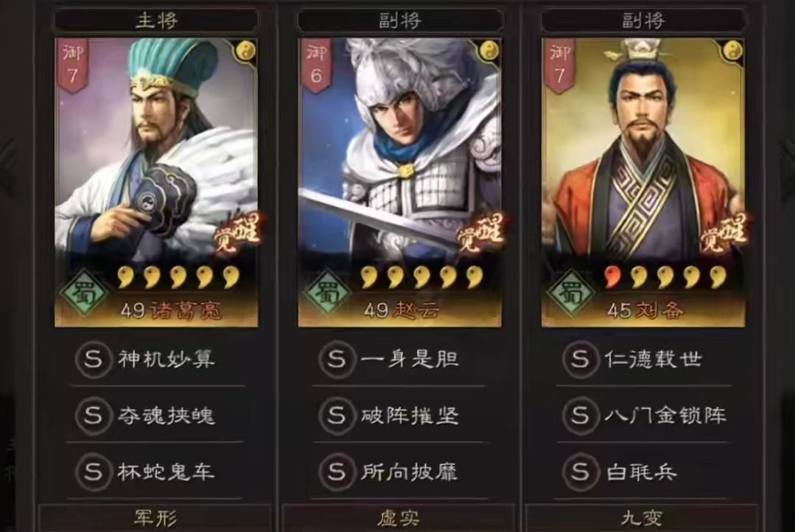Click the green 蜀 faction badge on 刘备's card
The width and height of the screenshot is (795, 532).
[x=571, y=293]
